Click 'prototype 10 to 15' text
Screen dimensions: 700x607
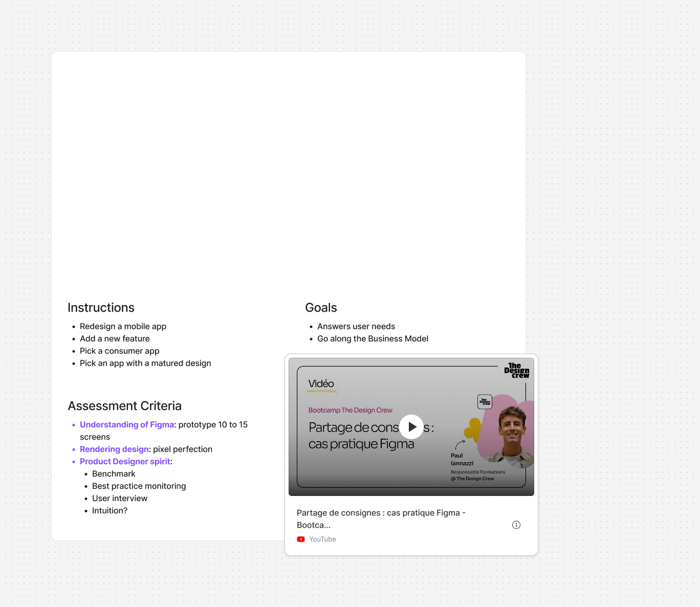(213, 424)
